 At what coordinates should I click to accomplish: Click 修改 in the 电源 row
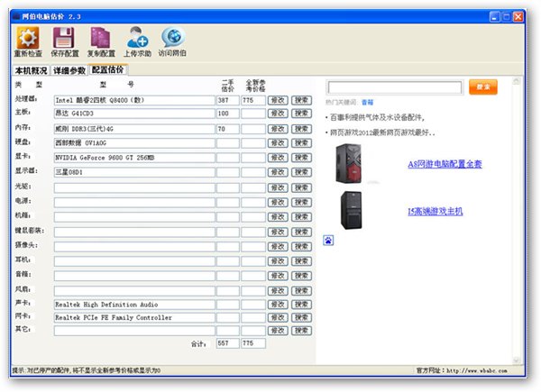pyautogui.click(x=278, y=202)
